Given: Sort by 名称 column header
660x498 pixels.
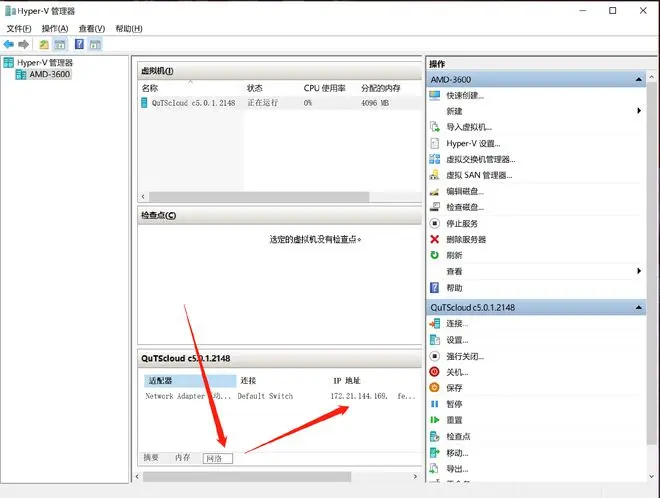Looking at the screenshot, I should 150,88.
